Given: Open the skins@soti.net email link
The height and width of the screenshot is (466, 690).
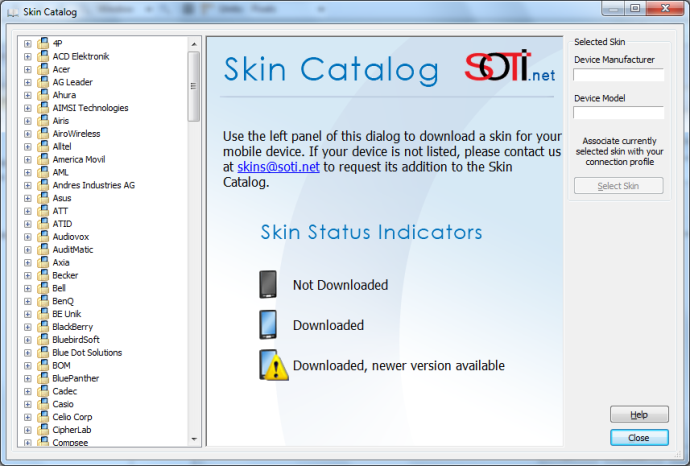Looking at the screenshot, I should coord(278,167).
